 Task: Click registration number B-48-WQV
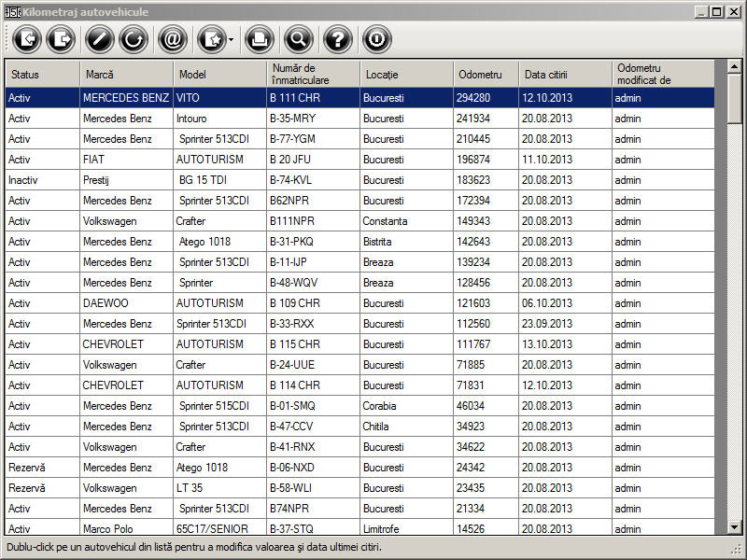click(313, 283)
